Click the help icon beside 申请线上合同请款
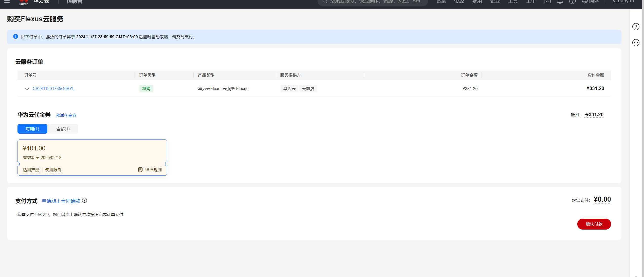Viewport: 644px width, 277px height. pos(85,200)
